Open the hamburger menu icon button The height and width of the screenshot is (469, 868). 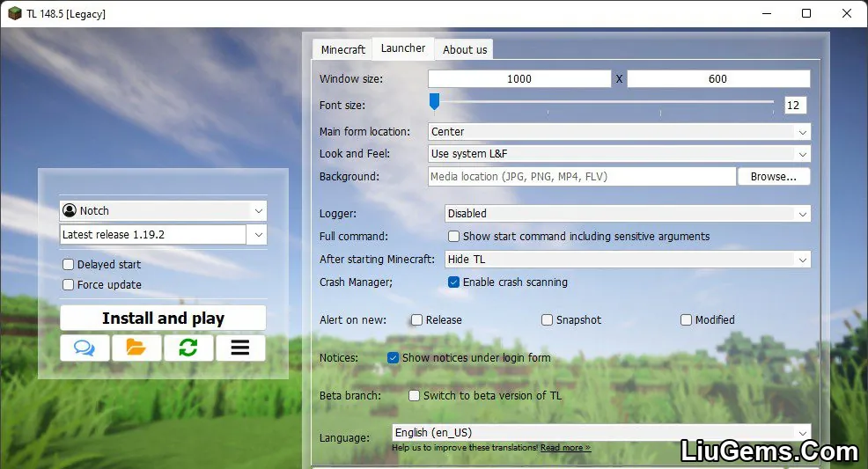240,348
